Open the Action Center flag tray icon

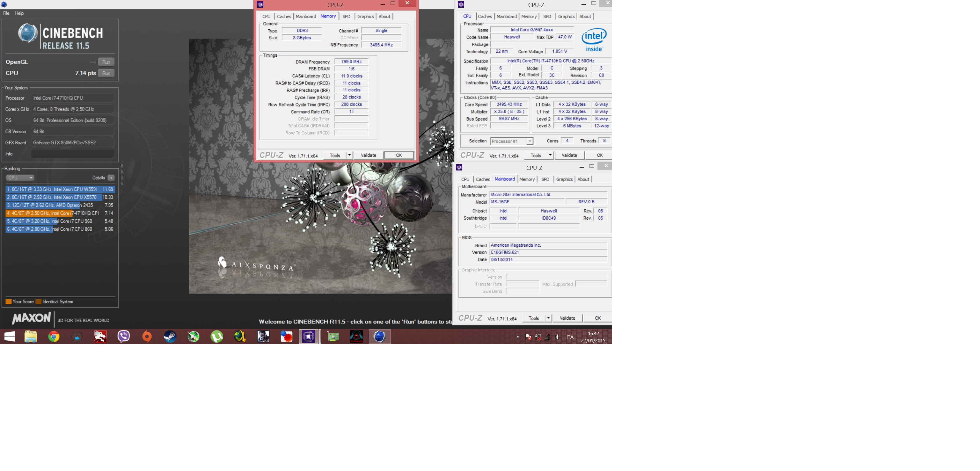coord(529,337)
